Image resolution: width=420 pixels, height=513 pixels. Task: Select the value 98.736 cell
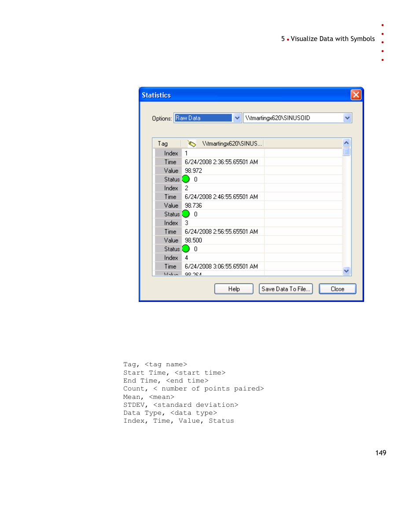223,205
